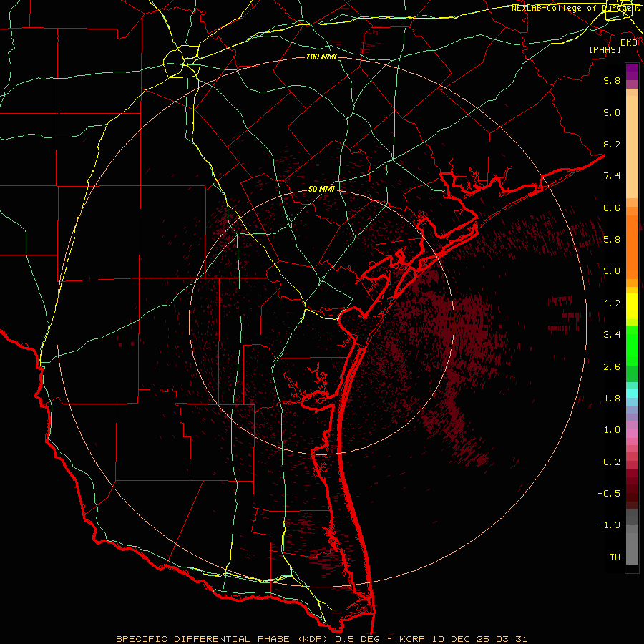Viewport: 644px width, 644px height.
Task: Click the Specific Differential Phase caption text
Action: click(x=321, y=639)
